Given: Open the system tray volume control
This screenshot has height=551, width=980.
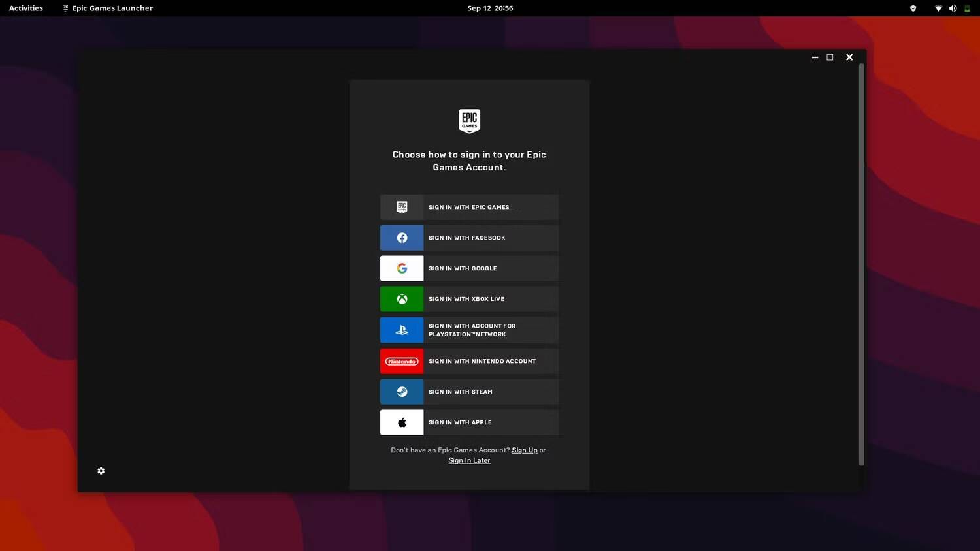Looking at the screenshot, I should coord(953,8).
